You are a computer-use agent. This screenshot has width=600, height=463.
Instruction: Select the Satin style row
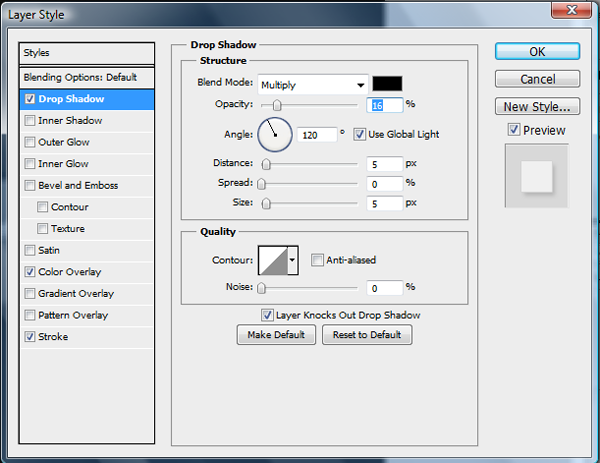tap(87, 250)
